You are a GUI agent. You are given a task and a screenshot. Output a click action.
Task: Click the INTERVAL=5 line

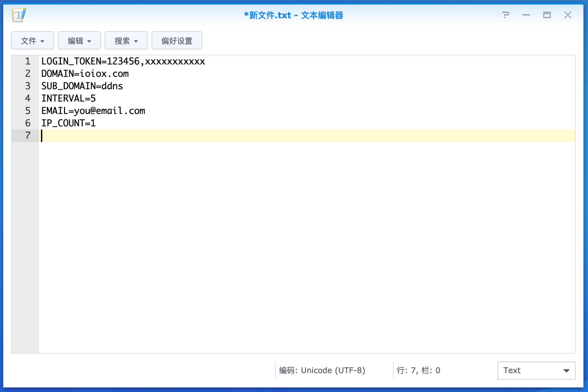(x=68, y=98)
